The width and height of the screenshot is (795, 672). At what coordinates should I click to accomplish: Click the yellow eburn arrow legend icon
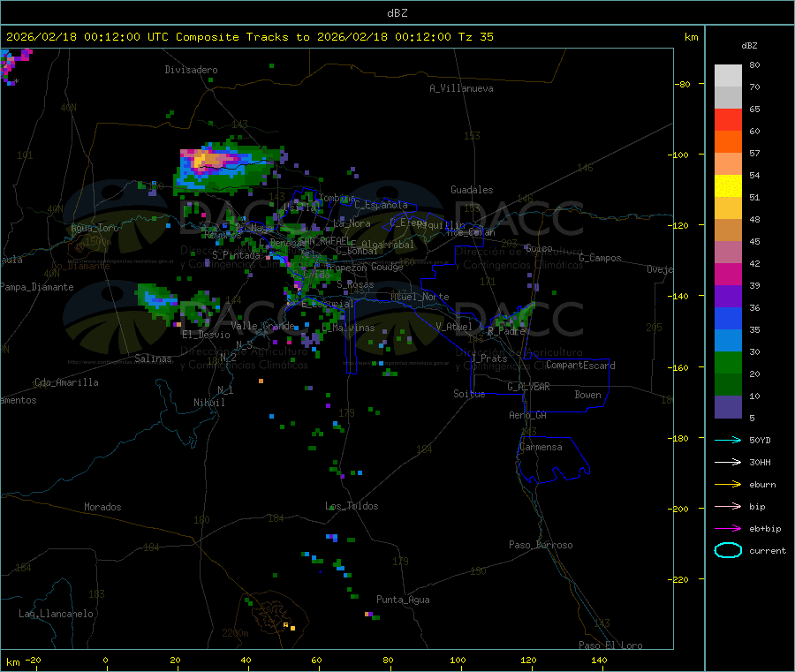[728, 484]
